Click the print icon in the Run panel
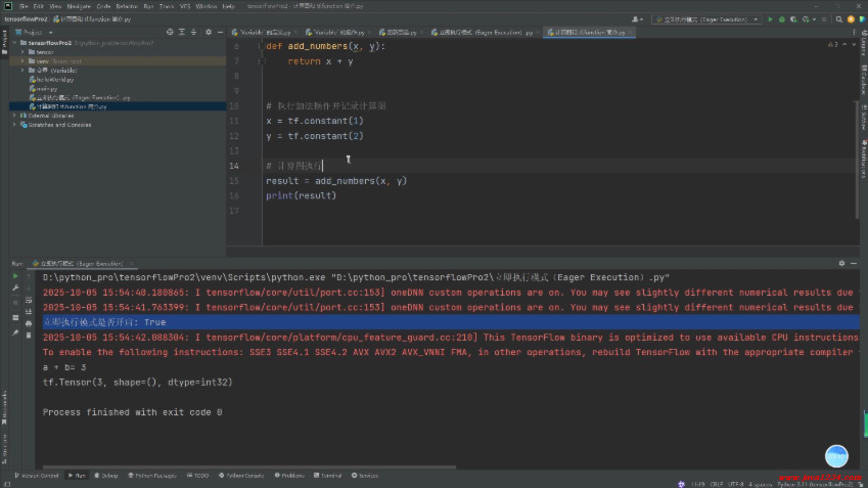The height and width of the screenshot is (488, 868). (28, 324)
